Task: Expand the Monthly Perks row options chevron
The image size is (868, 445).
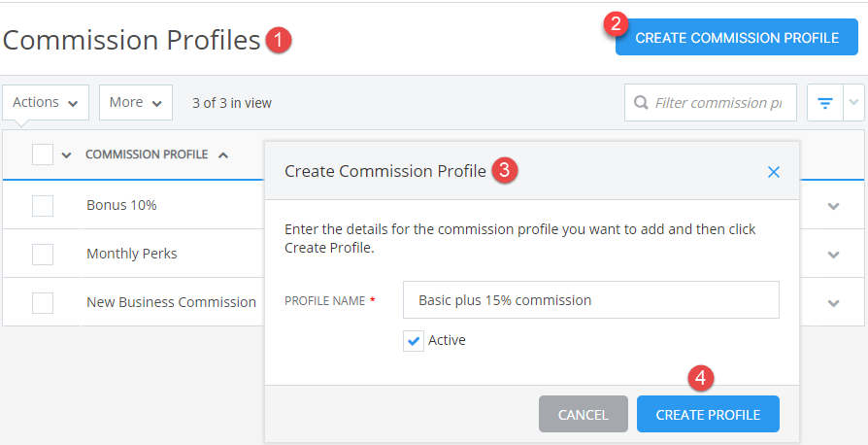Action: (833, 255)
